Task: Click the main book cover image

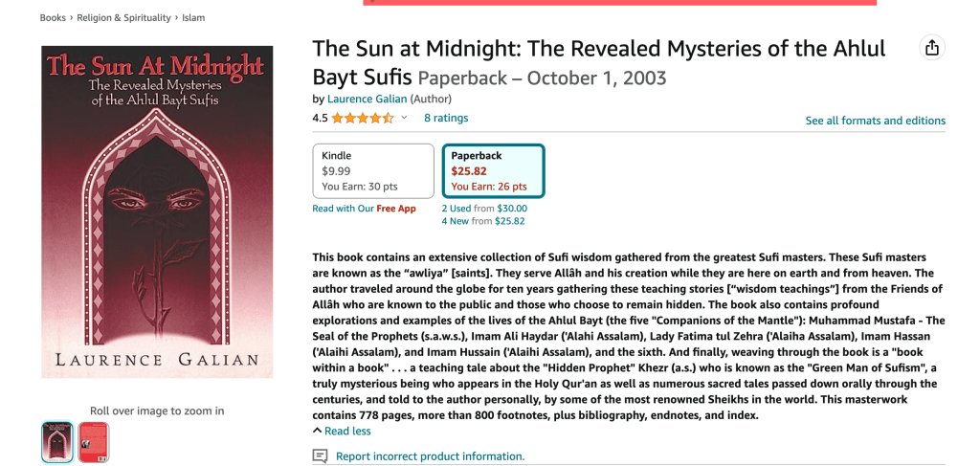Action: point(157,211)
